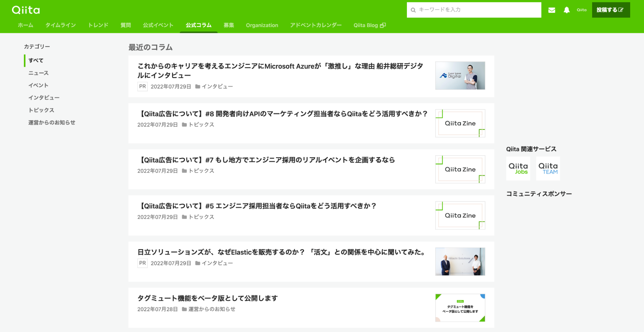Click the コミュニティスポンサー heading
644x332 pixels.
point(539,194)
